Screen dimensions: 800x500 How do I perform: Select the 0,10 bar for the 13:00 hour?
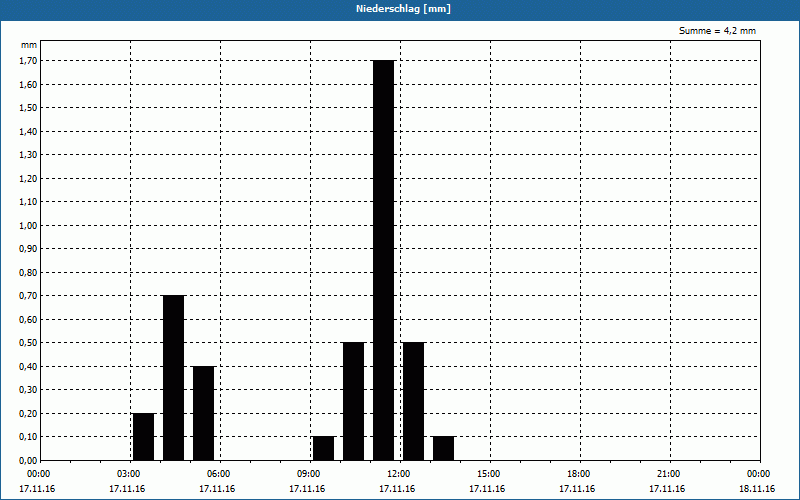(443, 448)
